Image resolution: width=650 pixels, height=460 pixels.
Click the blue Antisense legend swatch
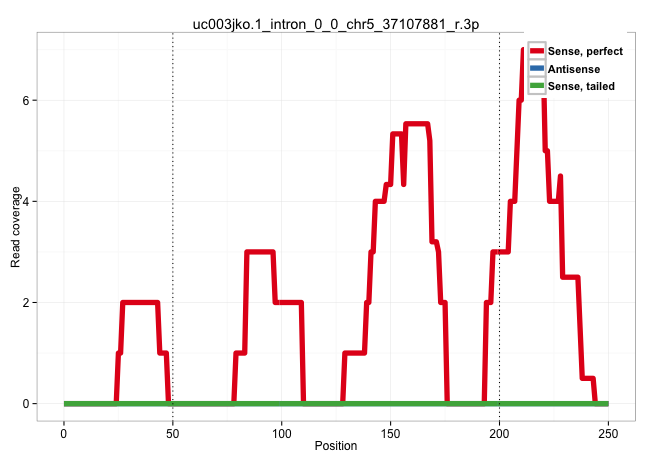(x=536, y=69)
